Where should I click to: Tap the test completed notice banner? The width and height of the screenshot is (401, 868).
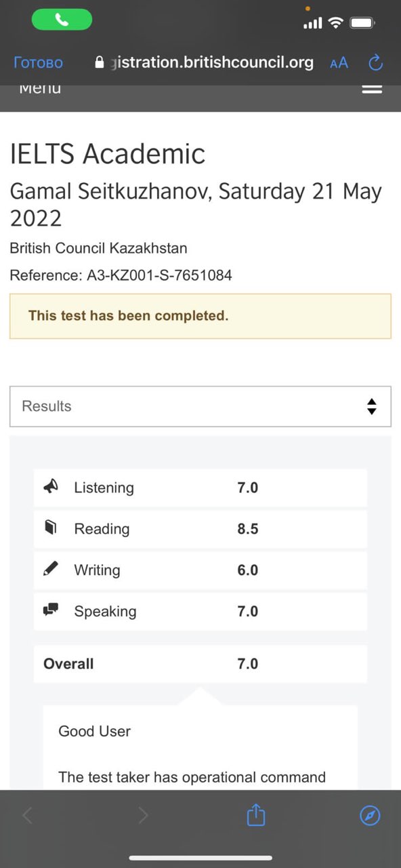pyautogui.click(x=200, y=316)
